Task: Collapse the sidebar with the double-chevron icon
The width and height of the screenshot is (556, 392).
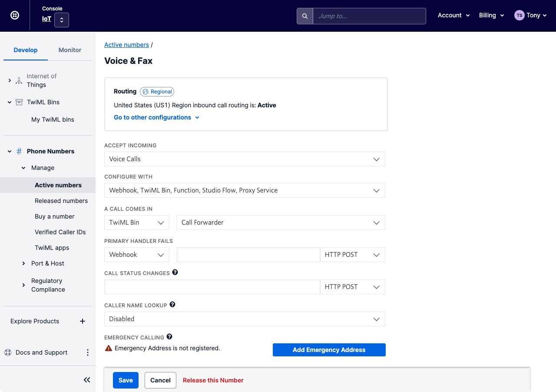Action: pos(86,379)
